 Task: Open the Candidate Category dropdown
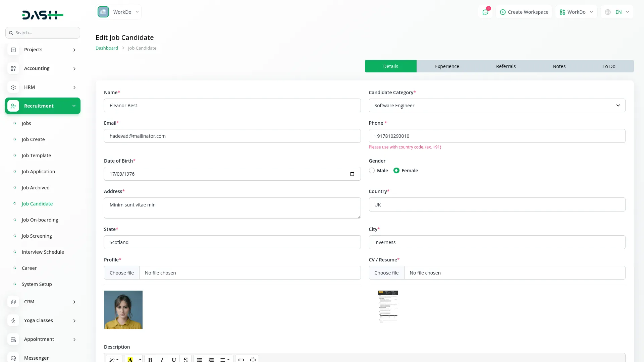497,105
